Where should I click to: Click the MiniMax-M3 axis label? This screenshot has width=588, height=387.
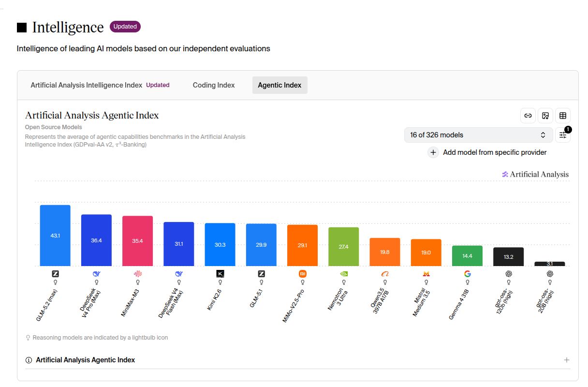130,303
